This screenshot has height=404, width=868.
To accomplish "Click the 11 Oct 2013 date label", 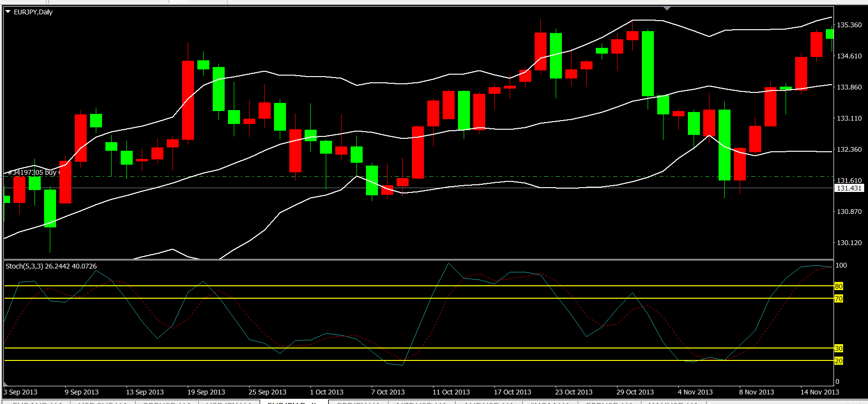I will pyautogui.click(x=452, y=392).
